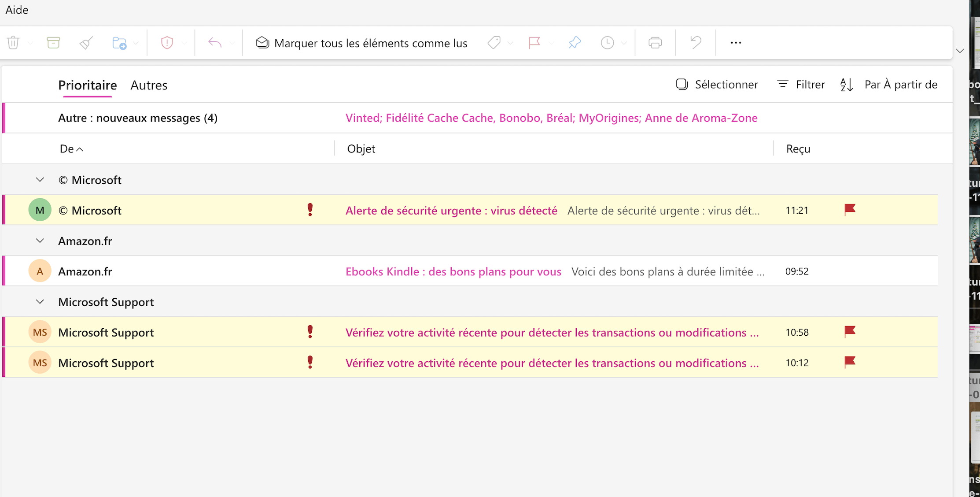Image resolution: width=980 pixels, height=497 pixels.
Task: Click the Reply arrow icon
Action: point(215,43)
